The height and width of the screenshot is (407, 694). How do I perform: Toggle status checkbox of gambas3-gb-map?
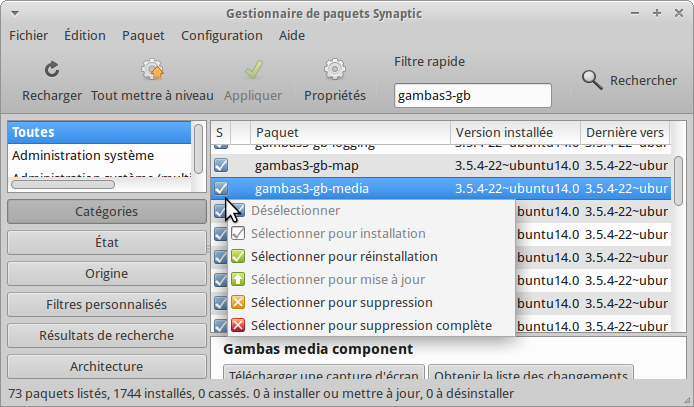(221, 165)
